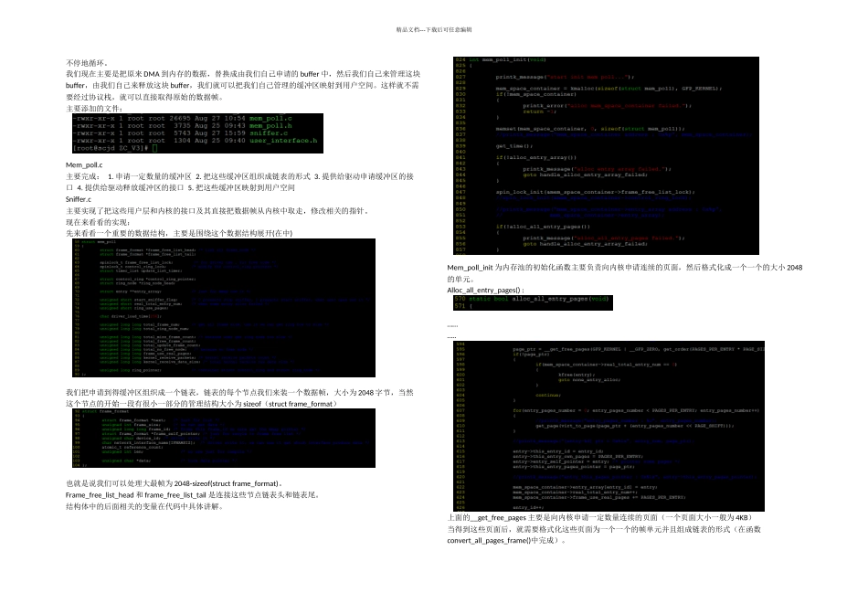This screenshot has height=614, width=868.
Task: Click the '[root@scjd SC_V3]#' terminal prompt
Action: pyautogui.click(x=111, y=148)
